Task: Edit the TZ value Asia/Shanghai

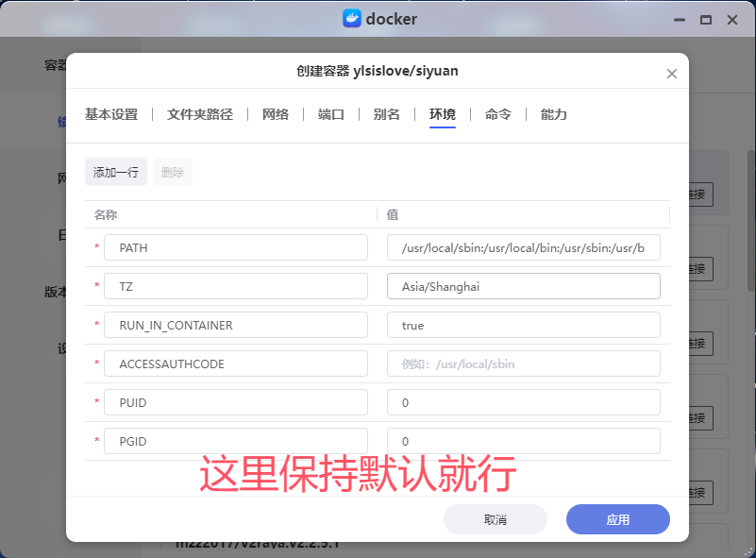Action: (523, 286)
